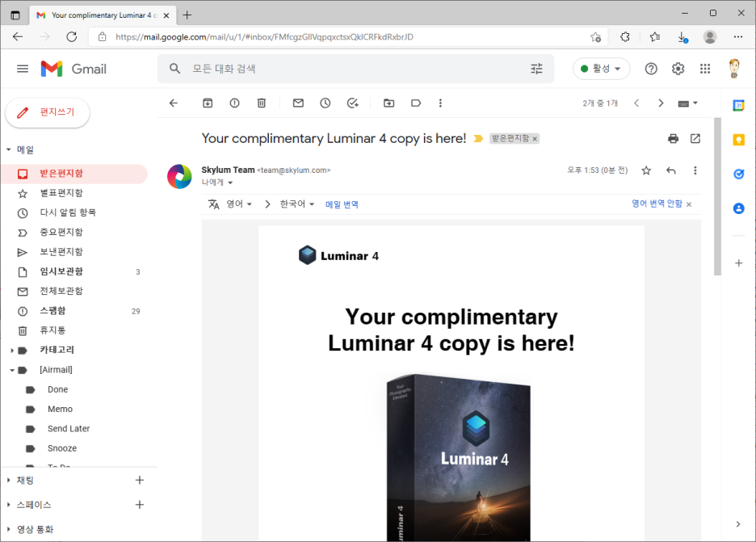Screen dimensions: 756x542
Task: Open 휴지통 trash folder
Action: click(x=74, y=331)
